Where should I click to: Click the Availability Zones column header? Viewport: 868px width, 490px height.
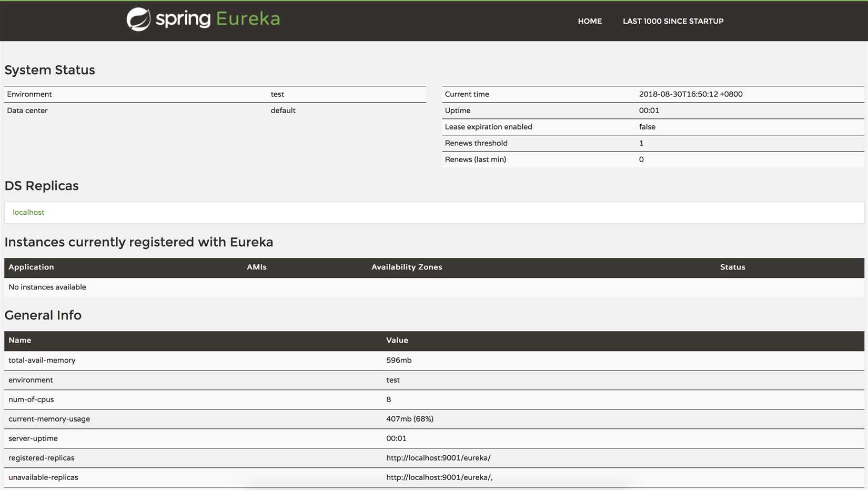point(407,267)
